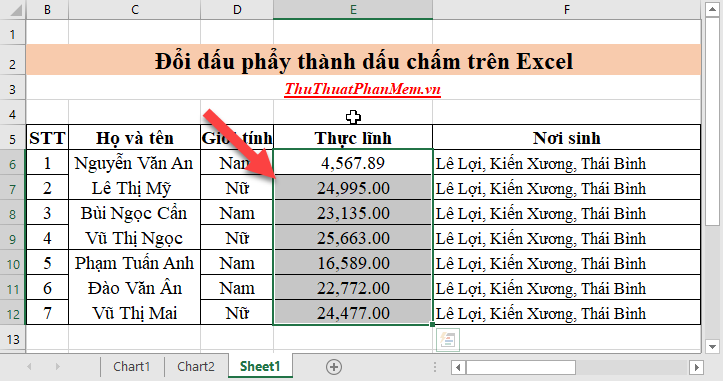This screenshot has width=723, height=381.
Task: Click the cell with value 22,772.00
Action: (353, 288)
